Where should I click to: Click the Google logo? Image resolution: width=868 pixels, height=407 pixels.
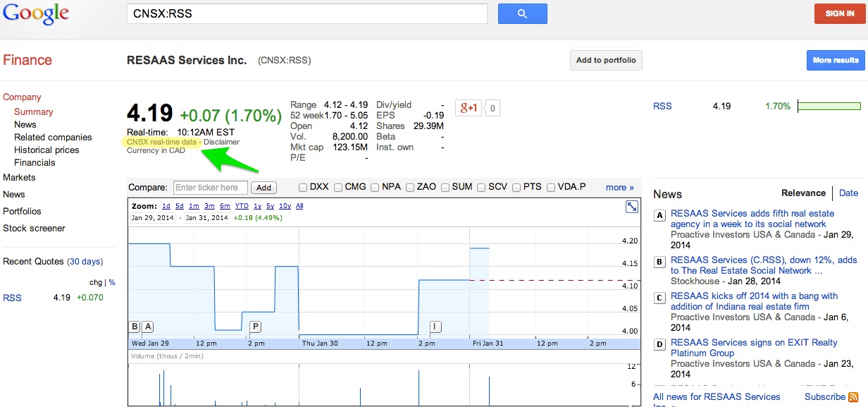[x=36, y=14]
